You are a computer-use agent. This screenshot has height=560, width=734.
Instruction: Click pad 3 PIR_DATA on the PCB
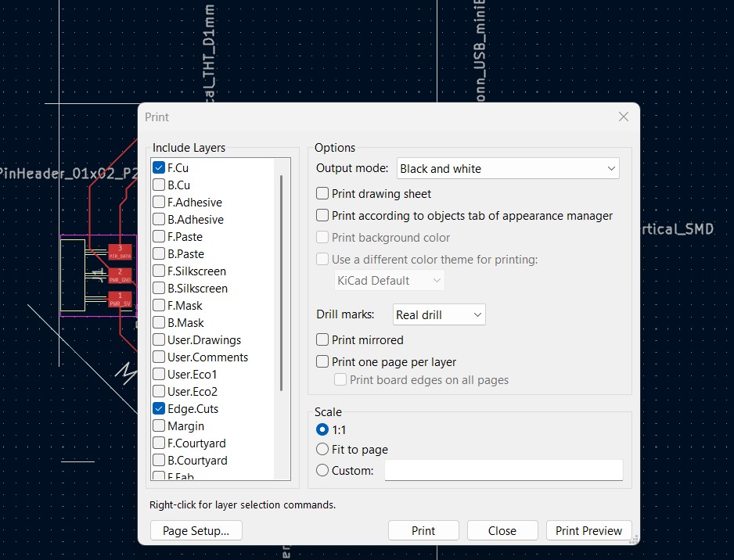[x=120, y=252]
